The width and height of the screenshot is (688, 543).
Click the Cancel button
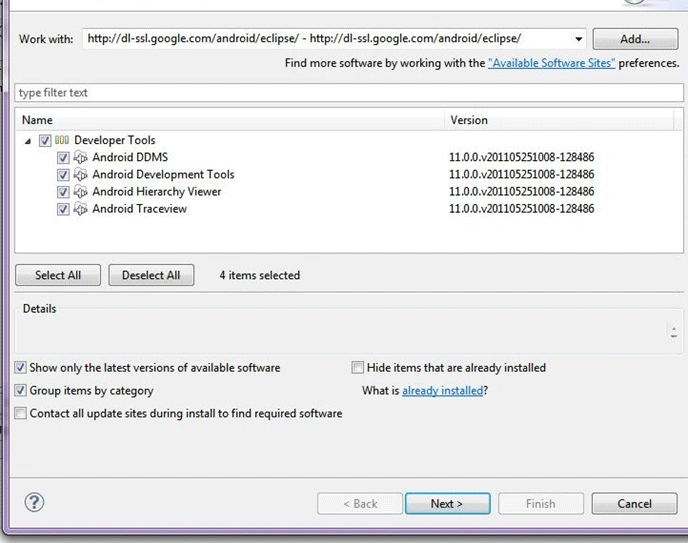tap(634, 504)
